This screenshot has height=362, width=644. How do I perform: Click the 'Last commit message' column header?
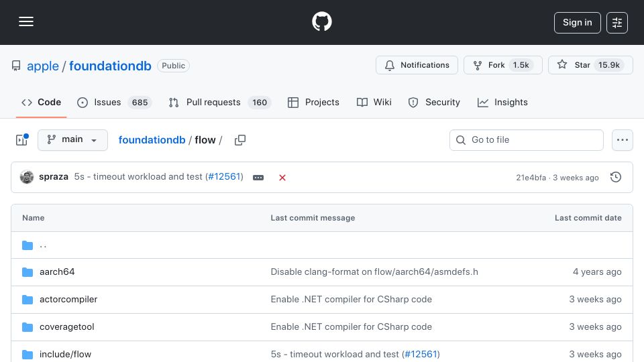[x=313, y=218]
